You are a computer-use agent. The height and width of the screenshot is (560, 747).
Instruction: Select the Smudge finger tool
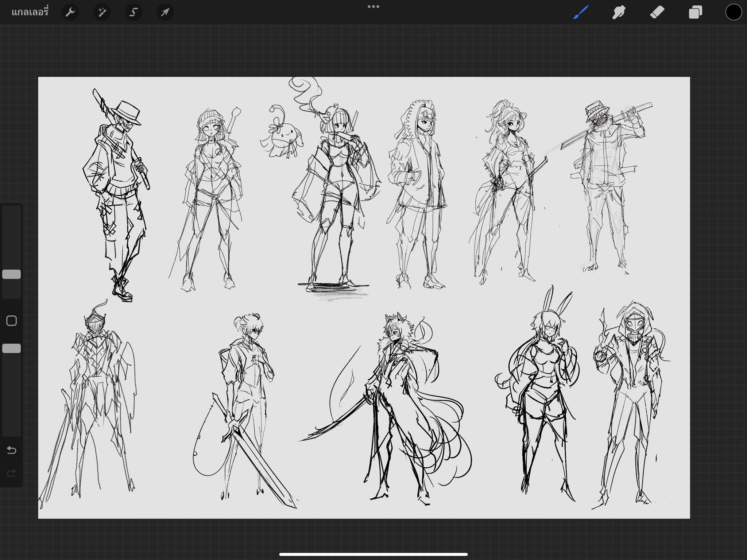coord(619,12)
